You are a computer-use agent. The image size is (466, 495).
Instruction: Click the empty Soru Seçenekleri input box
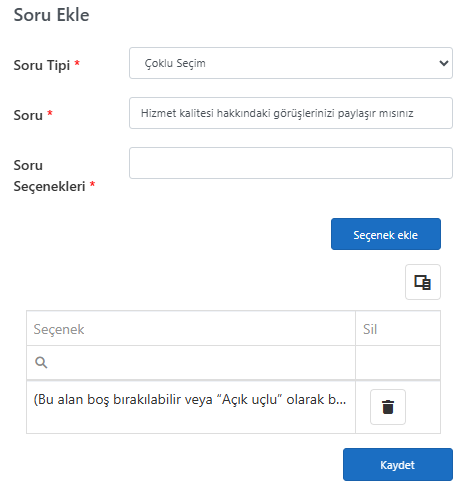(290, 163)
